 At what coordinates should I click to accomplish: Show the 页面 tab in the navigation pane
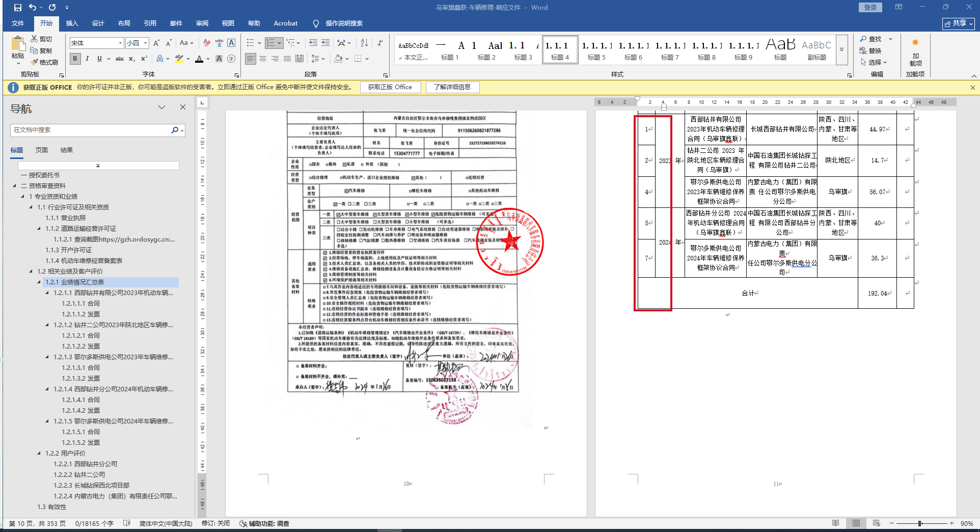[x=42, y=150]
